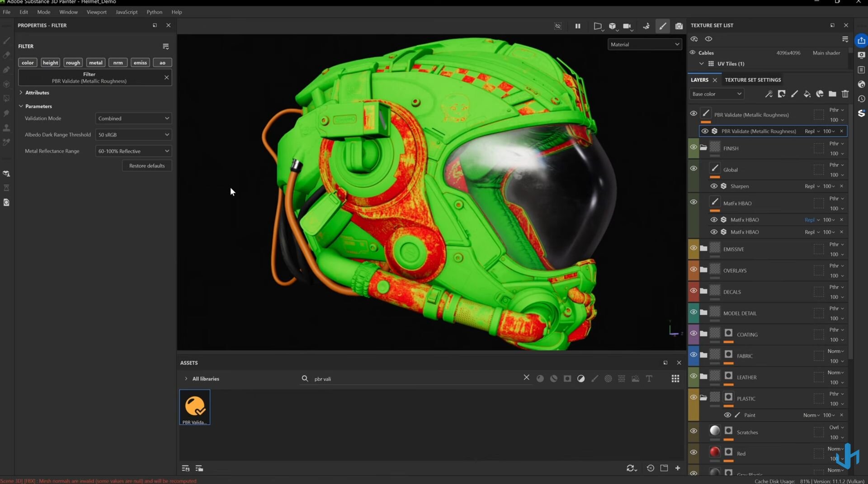
Task: Toggle visibility of the Sharpen filter
Action: pyautogui.click(x=714, y=186)
